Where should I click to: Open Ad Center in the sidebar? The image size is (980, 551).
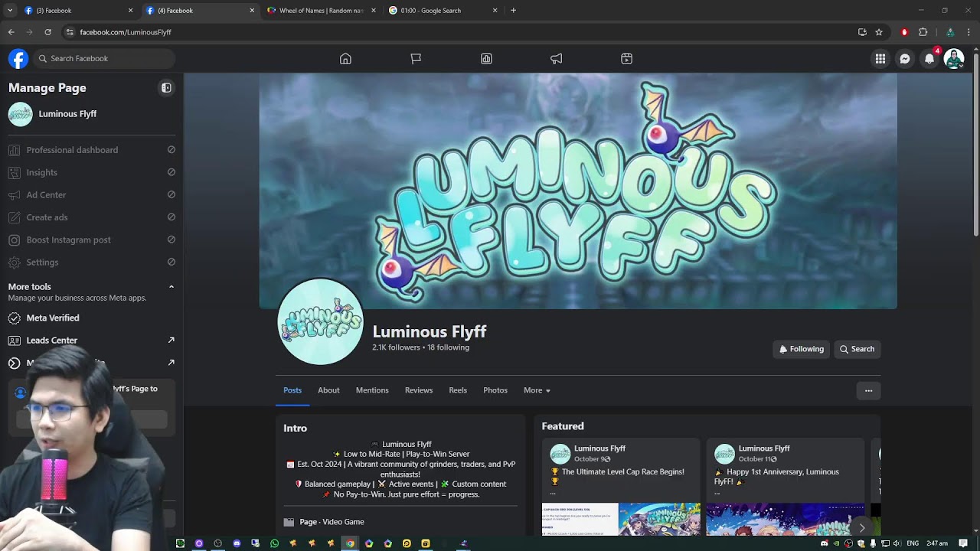tap(92, 195)
